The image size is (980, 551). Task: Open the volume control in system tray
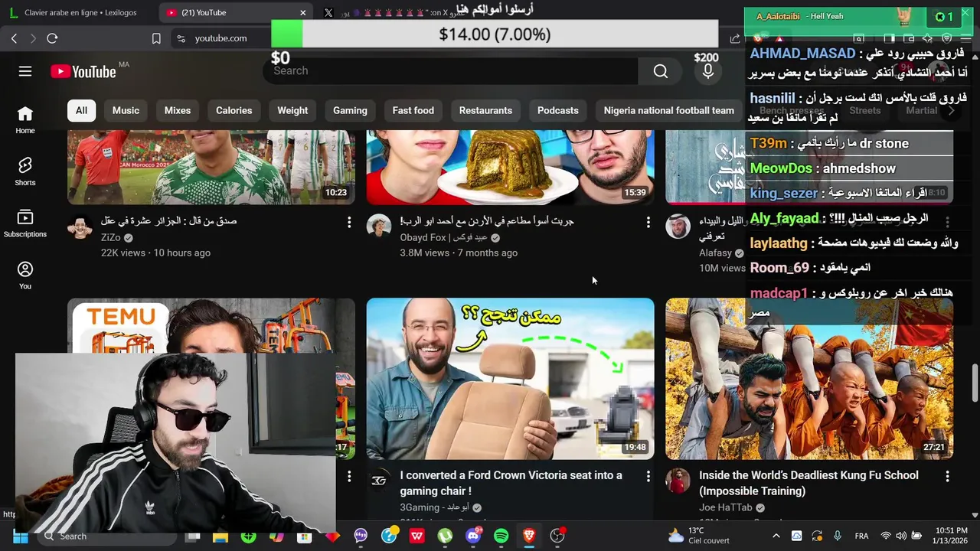901,536
